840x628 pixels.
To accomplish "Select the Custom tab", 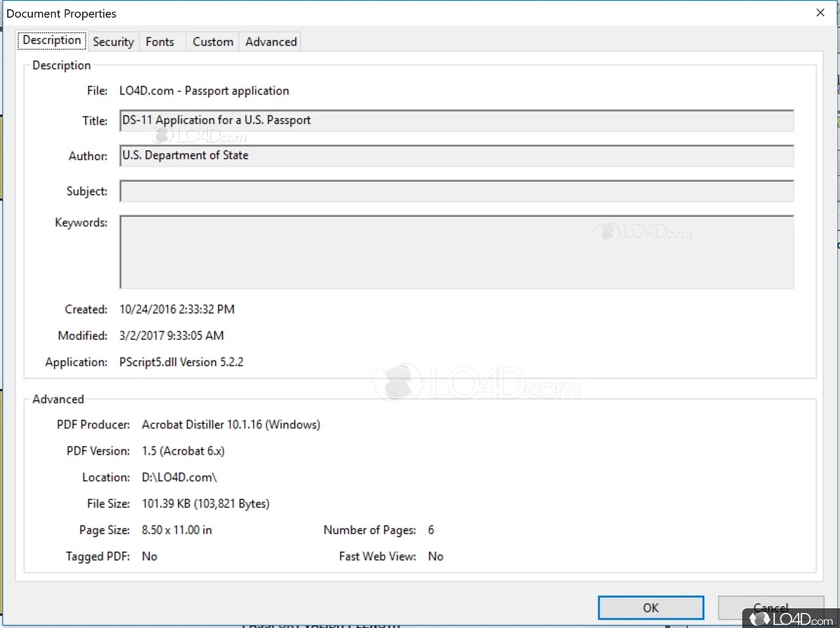I will pos(213,42).
